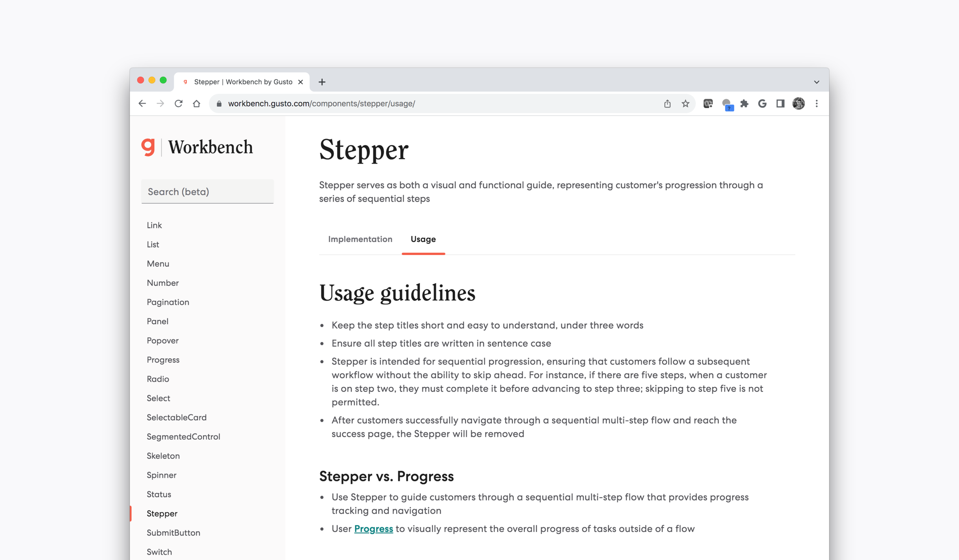Select the Usage tab
The image size is (959, 560).
[x=423, y=239]
